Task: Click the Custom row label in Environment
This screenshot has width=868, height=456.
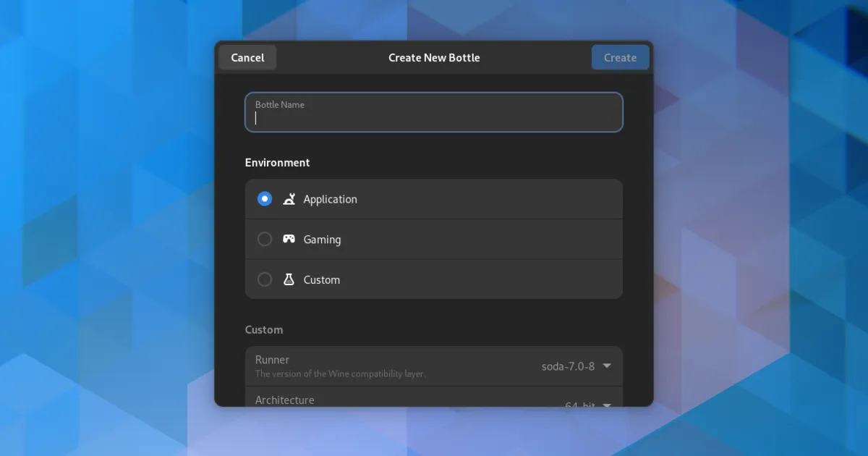Action: [321, 280]
